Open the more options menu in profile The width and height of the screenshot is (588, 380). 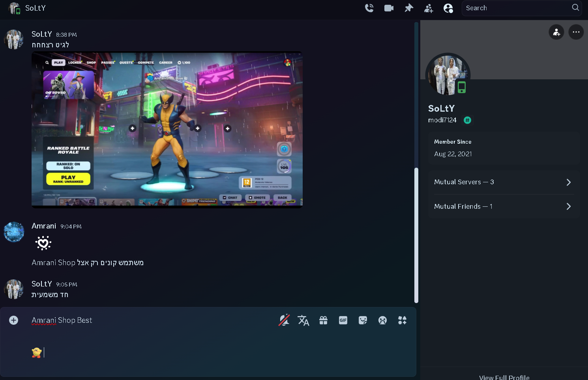(576, 32)
